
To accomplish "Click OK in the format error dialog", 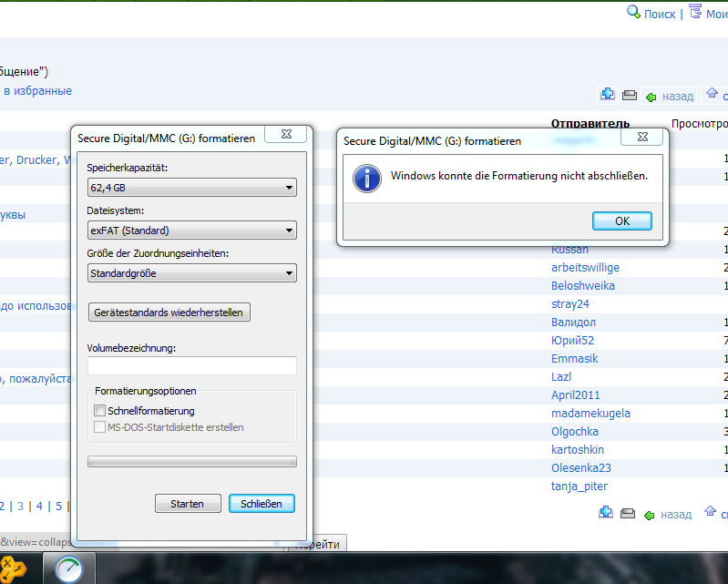I will pos(621,221).
